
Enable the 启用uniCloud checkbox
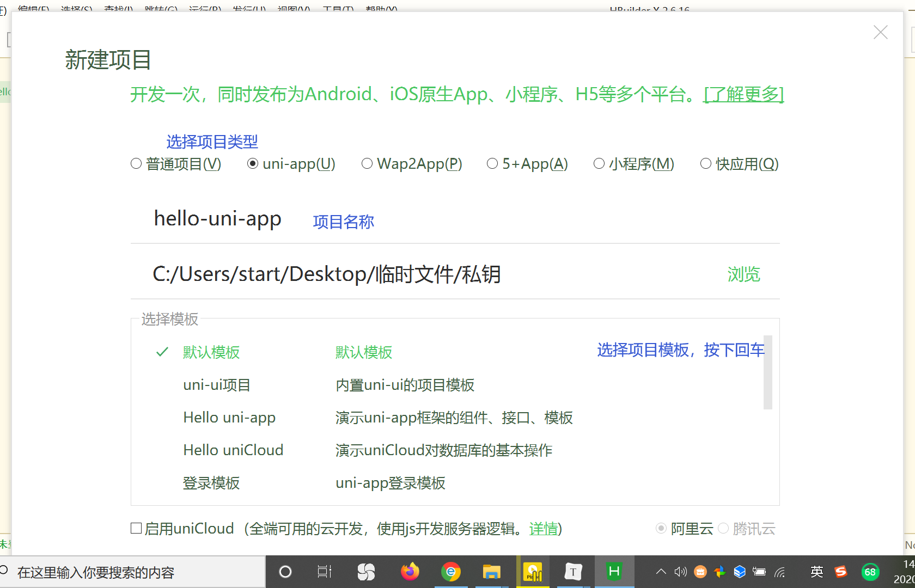click(x=136, y=528)
